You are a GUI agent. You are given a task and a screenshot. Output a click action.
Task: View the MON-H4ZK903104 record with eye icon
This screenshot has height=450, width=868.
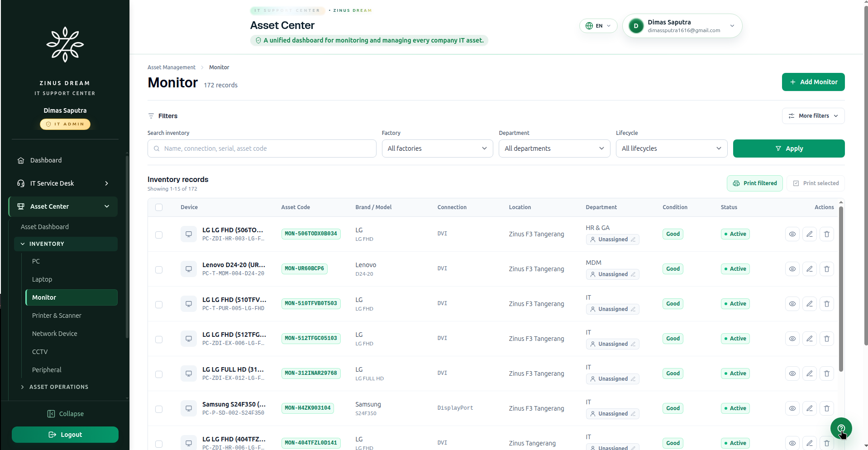792,408
